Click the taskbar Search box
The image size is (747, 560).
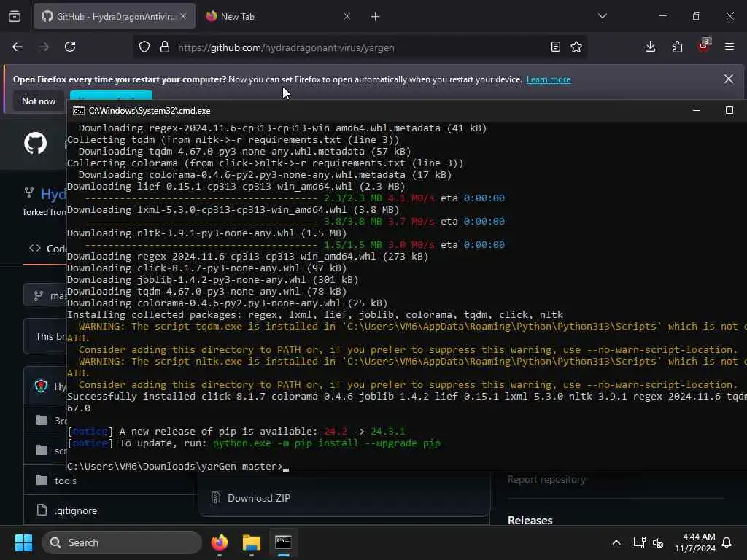(x=122, y=542)
